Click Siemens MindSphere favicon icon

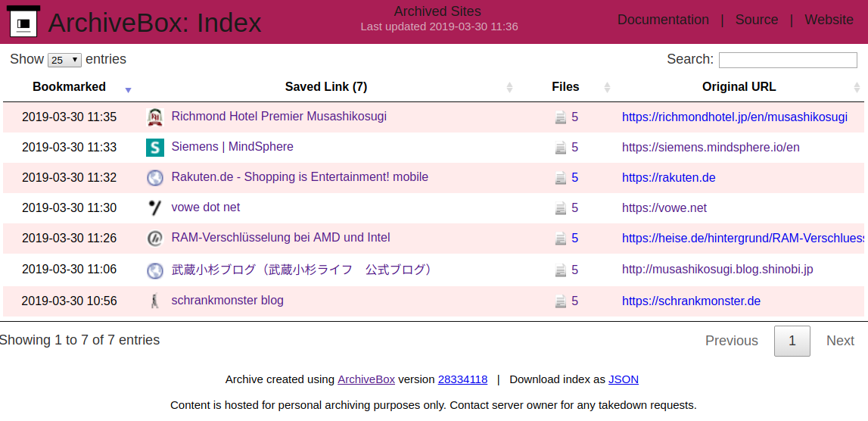(x=155, y=148)
